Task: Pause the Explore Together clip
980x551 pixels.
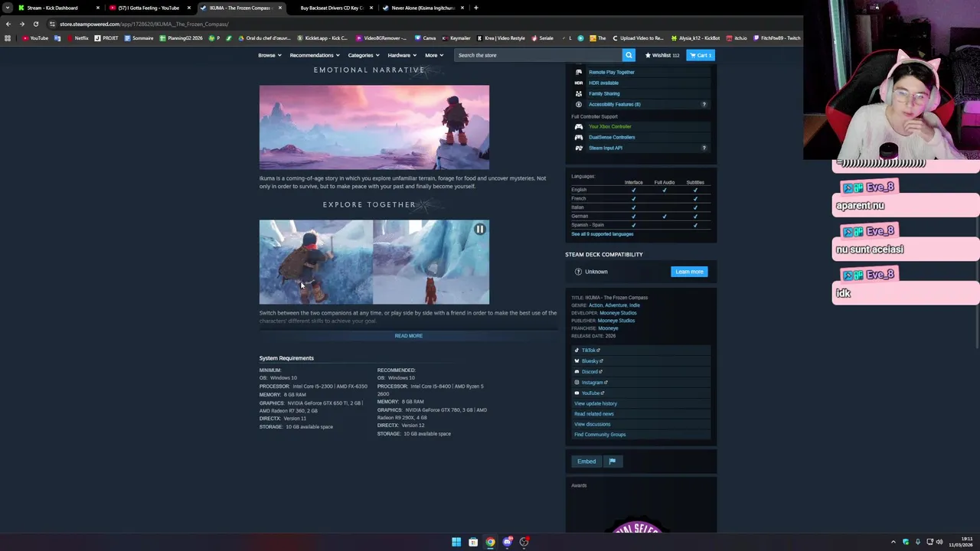Action: [x=479, y=229]
